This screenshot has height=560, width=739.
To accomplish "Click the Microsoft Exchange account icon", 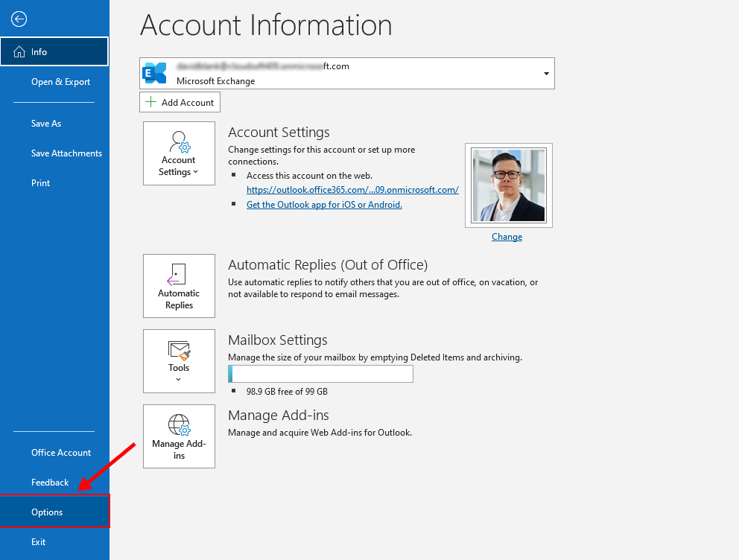I will [x=155, y=73].
